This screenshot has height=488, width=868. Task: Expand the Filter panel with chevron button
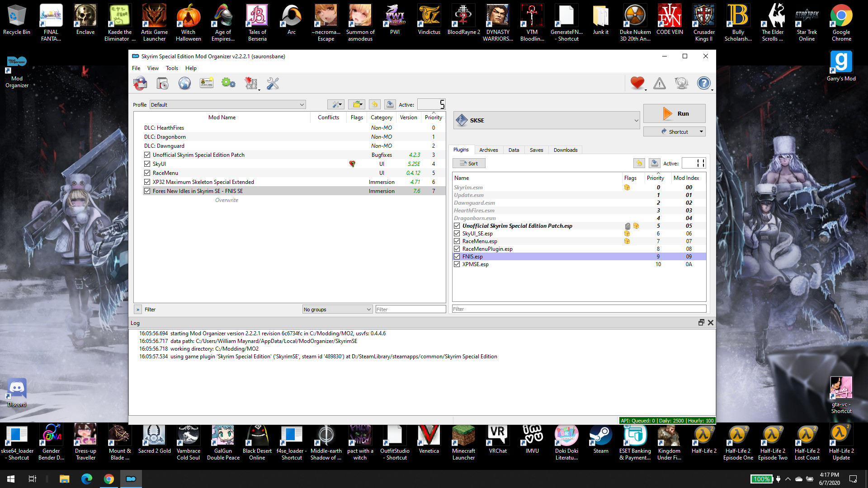coord(138,310)
